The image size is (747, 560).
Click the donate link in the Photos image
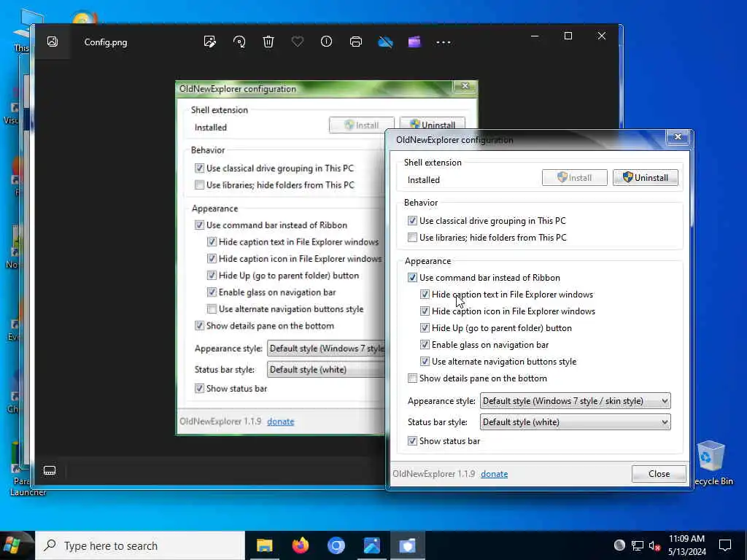[281, 421]
